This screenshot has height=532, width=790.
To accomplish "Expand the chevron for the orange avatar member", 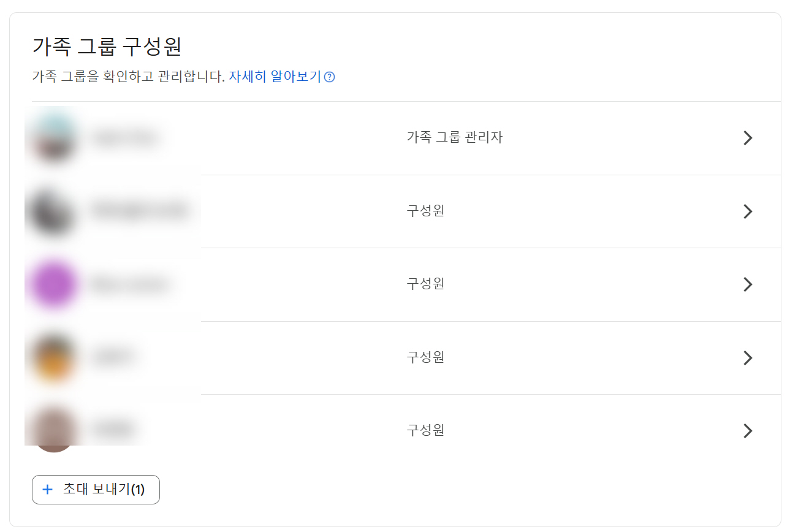I will tap(748, 358).
